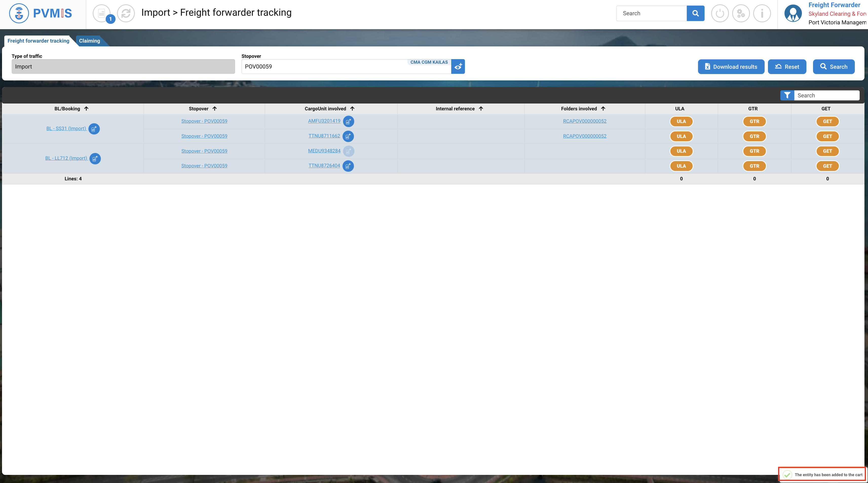Click the power/logout icon

coord(720,13)
